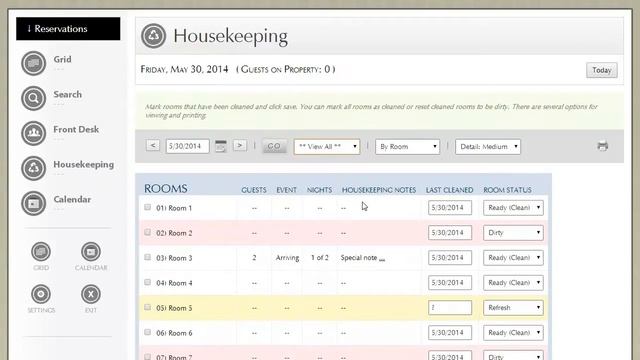The width and height of the screenshot is (640, 360).
Task: Click the '03) Room 3' row name
Action: (x=174, y=258)
